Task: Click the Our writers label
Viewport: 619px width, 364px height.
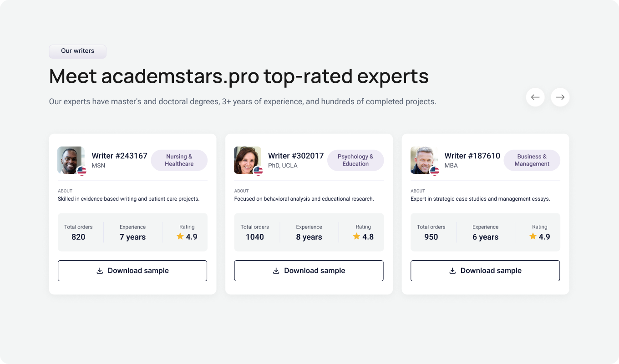Action: coord(77,51)
